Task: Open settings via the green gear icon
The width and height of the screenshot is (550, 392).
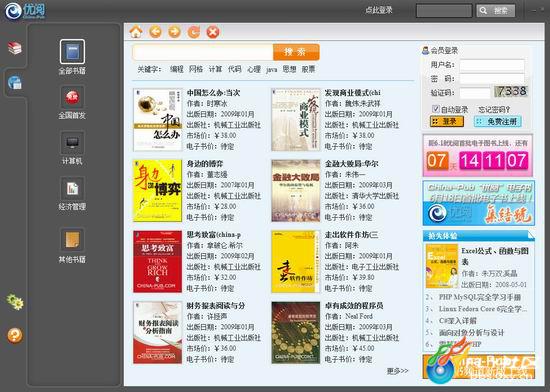Action: tap(15, 302)
